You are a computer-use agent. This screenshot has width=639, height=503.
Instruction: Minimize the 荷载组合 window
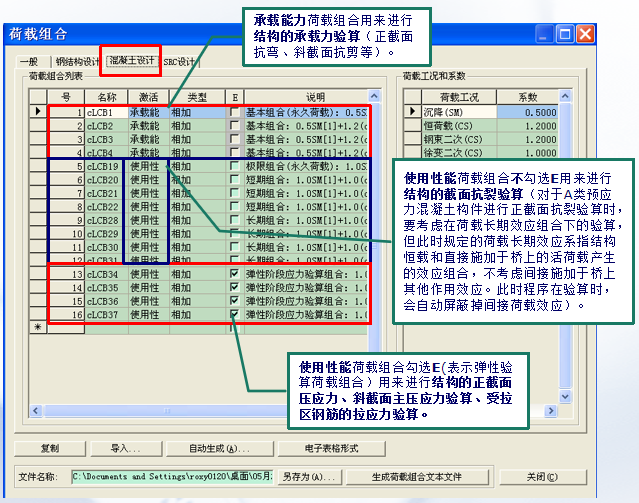(x=544, y=34)
